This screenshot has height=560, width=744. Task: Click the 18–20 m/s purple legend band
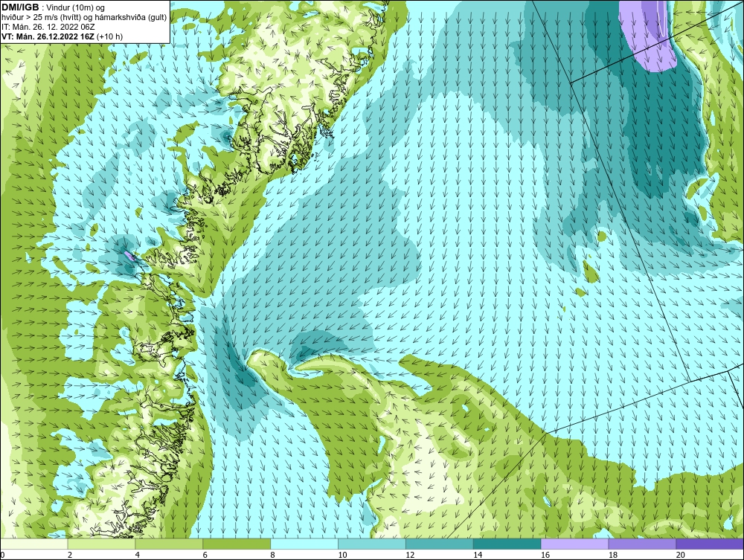(x=643, y=544)
